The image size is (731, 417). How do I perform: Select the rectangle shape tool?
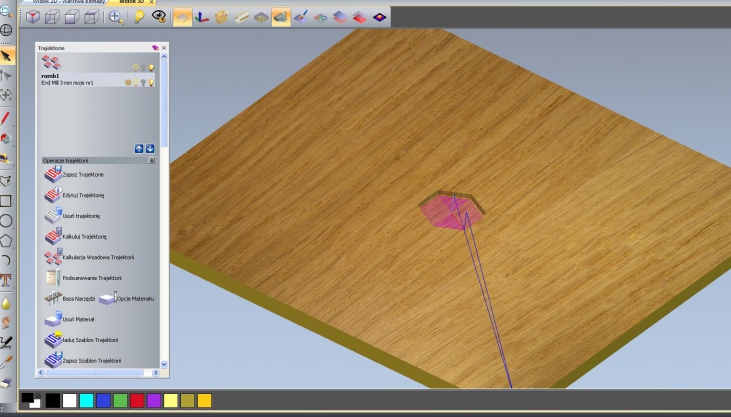(x=6, y=201)
